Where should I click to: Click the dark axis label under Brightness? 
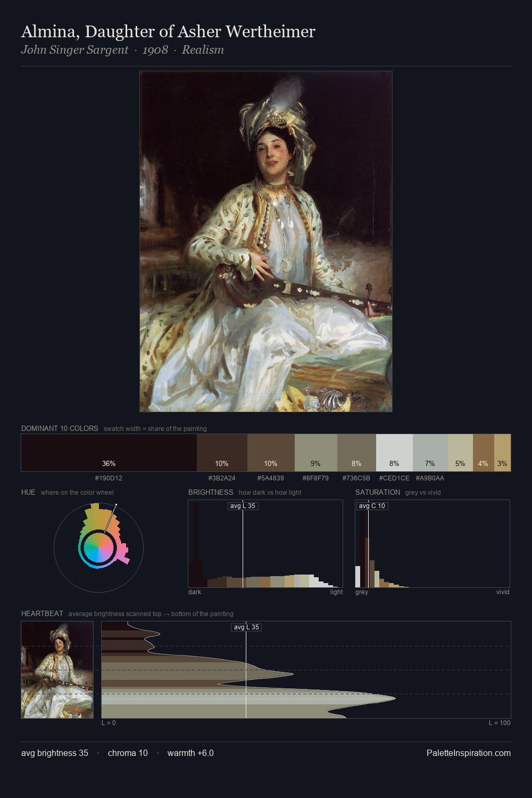coord(195,592)
